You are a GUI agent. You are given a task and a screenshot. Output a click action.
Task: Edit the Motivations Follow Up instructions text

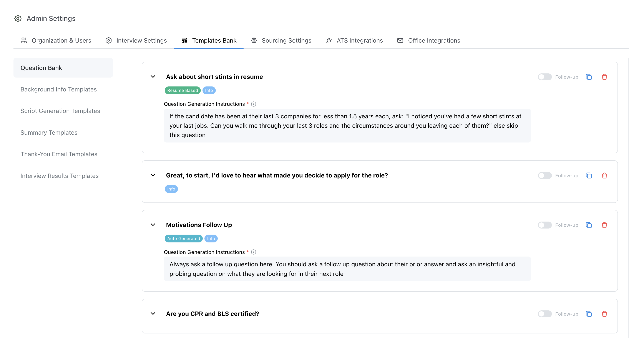[x=347, y=269]
